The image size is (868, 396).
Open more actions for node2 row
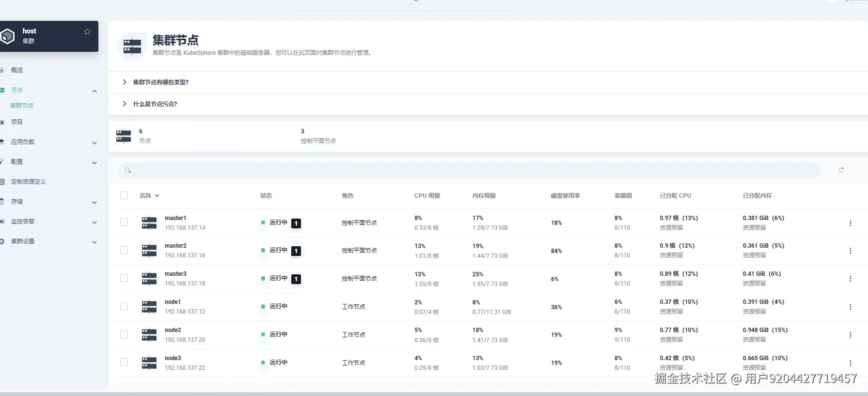tap(850, 335)
